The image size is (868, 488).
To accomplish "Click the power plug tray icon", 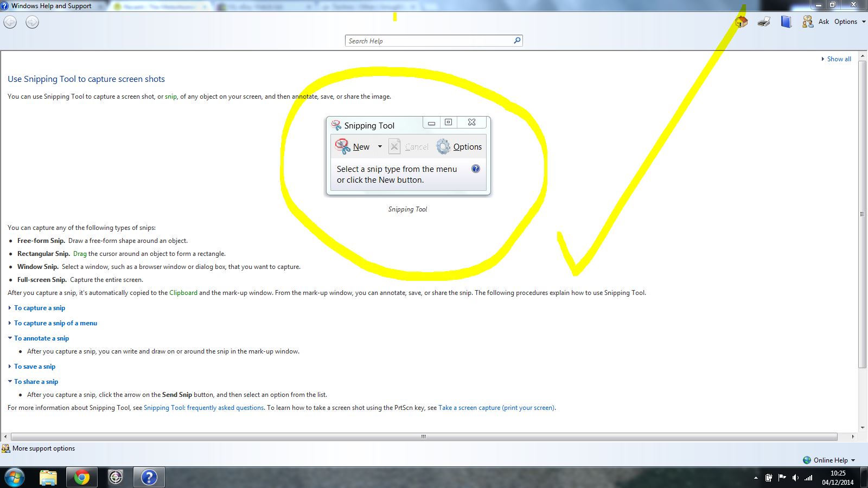I will [769, 478].
